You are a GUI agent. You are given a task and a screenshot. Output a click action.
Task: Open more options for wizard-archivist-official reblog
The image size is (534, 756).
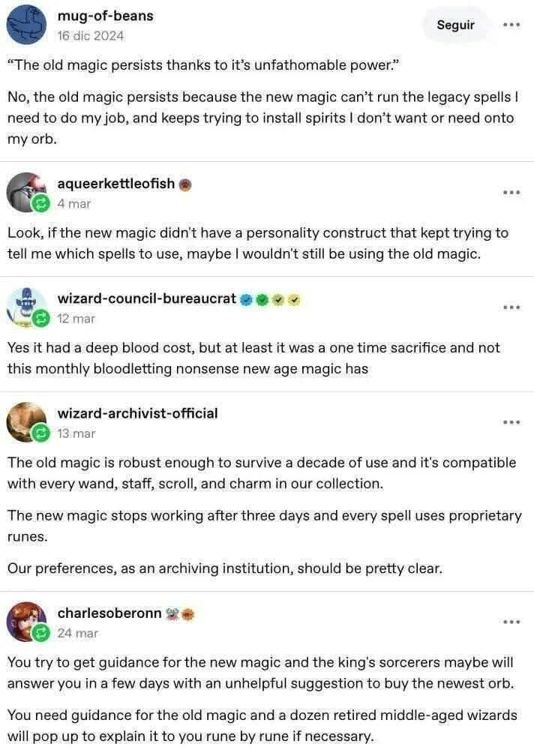click(x=511, y=422)
